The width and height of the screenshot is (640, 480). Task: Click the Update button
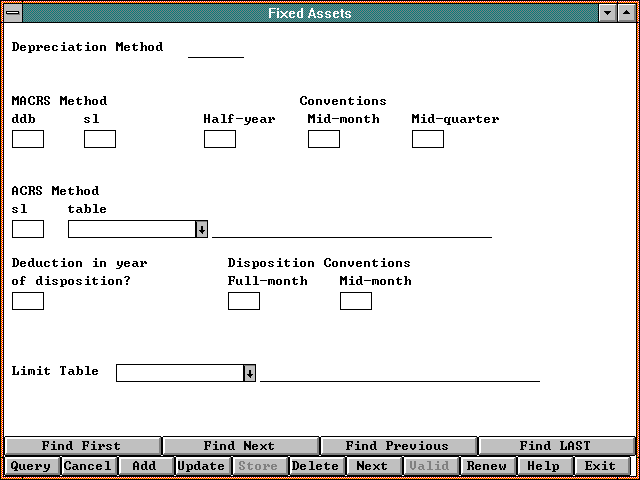201,466
